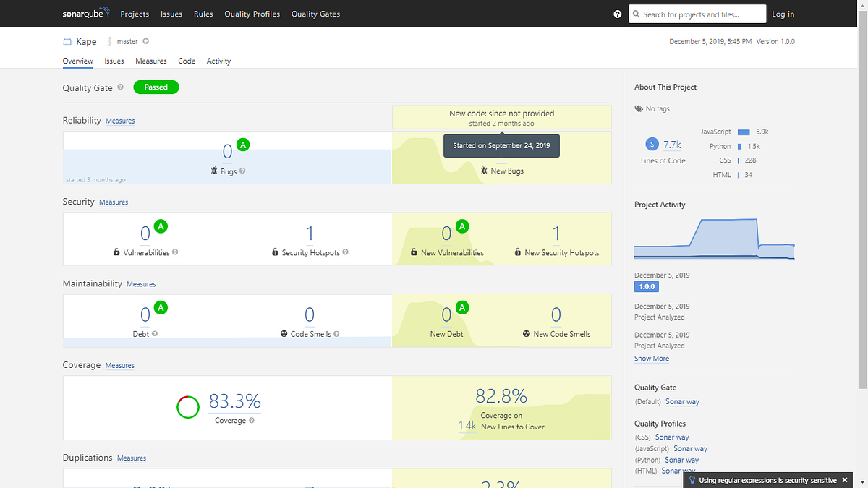
Task: Click the icon beside New Security Hotspots
Action: [x=518, y=253]
